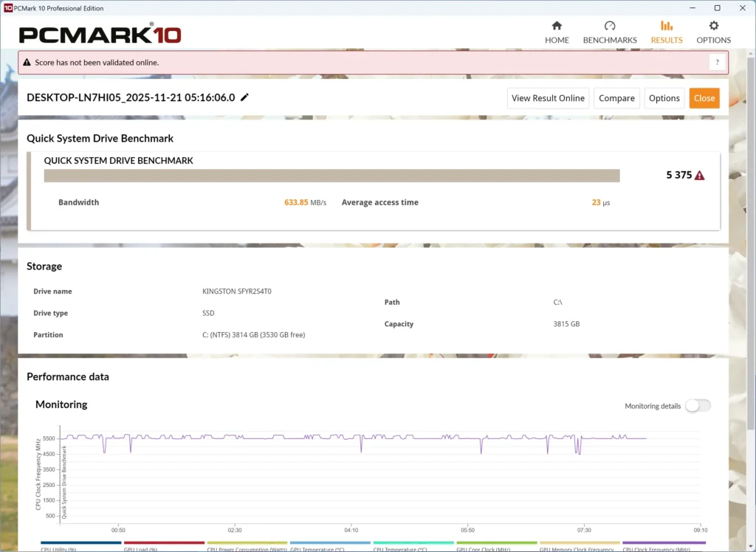Click the red warning triangle beside score 5 375
The width and height of the screenshot is (756, 552).
click(x=699, y=176)
